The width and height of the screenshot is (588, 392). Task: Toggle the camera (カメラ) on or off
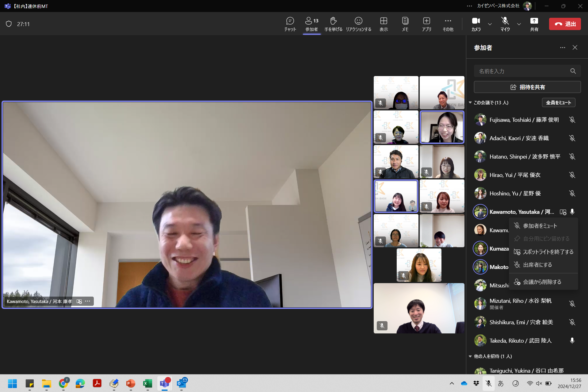point(476,24)
